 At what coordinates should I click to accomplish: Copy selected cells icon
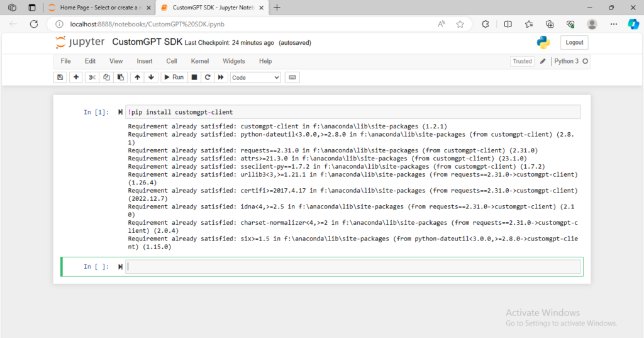click(106, 77)
